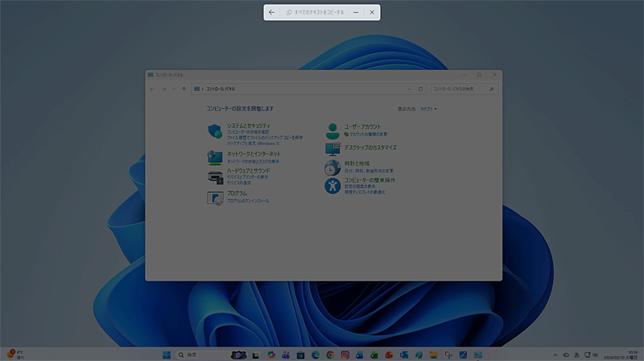Expand the 表示方法 カテゴリ dropdown

pos(428,109)
